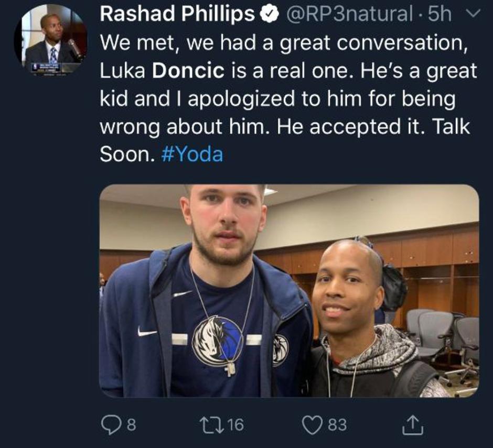Click the reply speech bubble icon
This screenshot has height=448, width=493.
click(109, 423)
